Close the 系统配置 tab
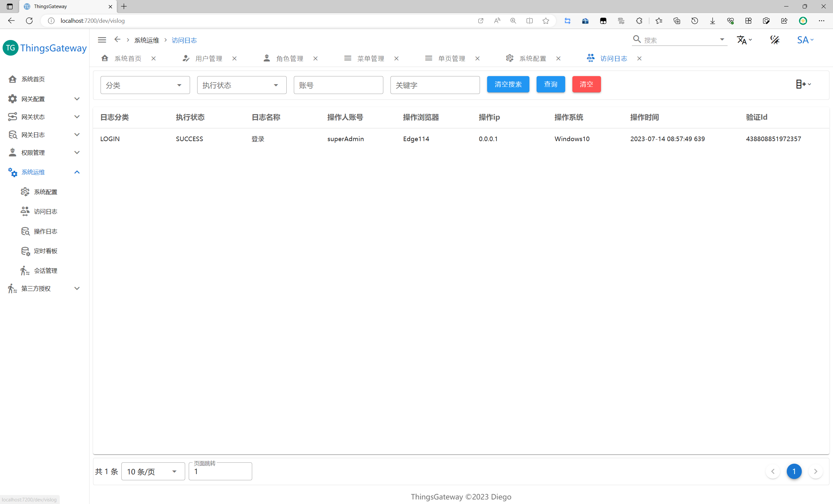The image size is (833, 504). 558,59
